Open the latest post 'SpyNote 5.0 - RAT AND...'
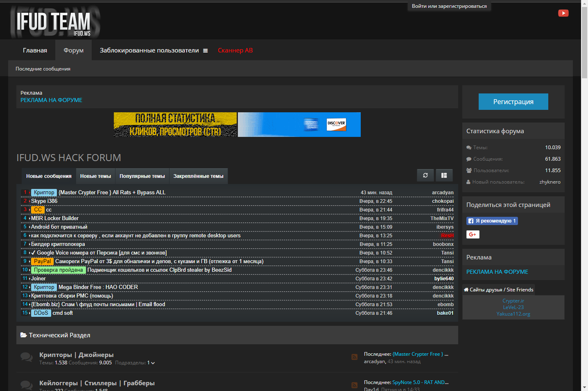 [421, 382]
